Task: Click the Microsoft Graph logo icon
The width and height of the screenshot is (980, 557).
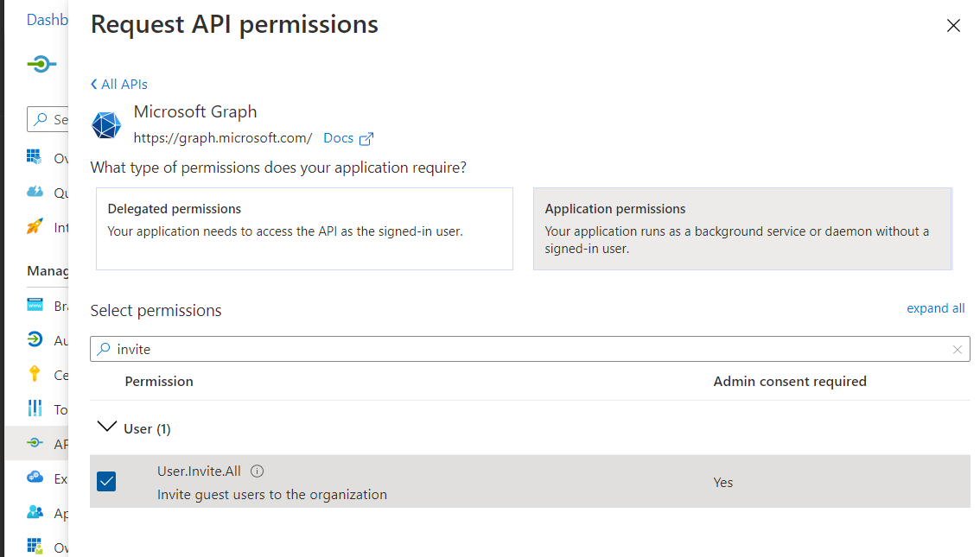Action: point(107,125)
